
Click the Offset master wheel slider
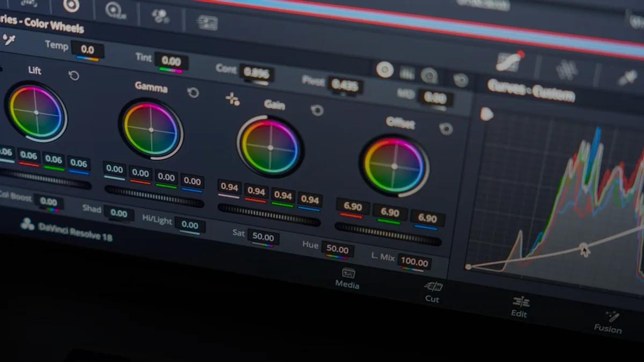388,234
